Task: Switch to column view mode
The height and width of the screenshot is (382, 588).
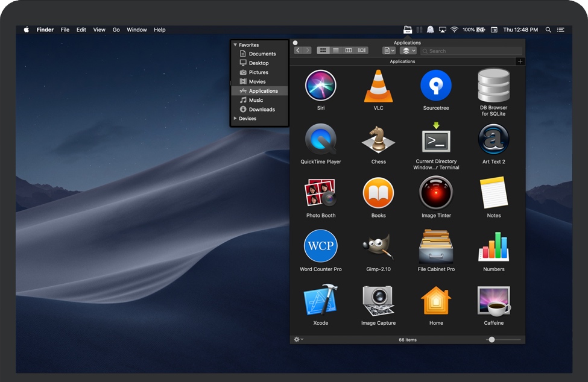Action: click(x=349, y=51)
